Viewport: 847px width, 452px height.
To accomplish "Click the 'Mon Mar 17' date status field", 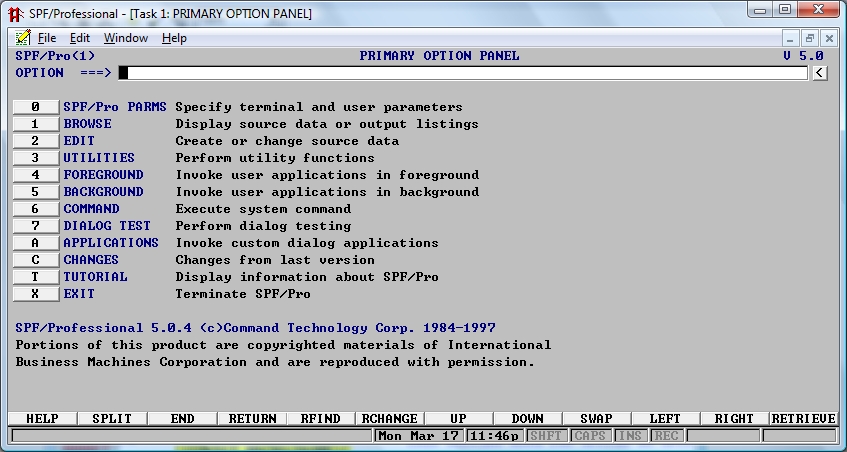I will (419, 435).
